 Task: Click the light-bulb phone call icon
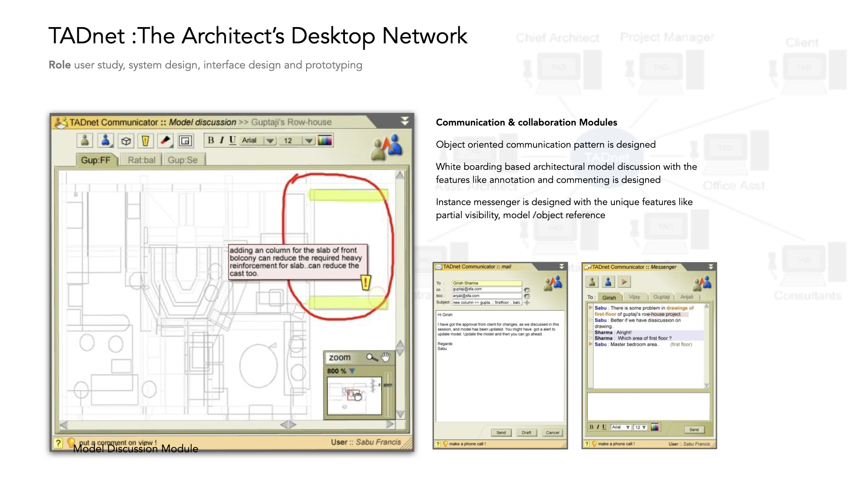coord(445,444)
